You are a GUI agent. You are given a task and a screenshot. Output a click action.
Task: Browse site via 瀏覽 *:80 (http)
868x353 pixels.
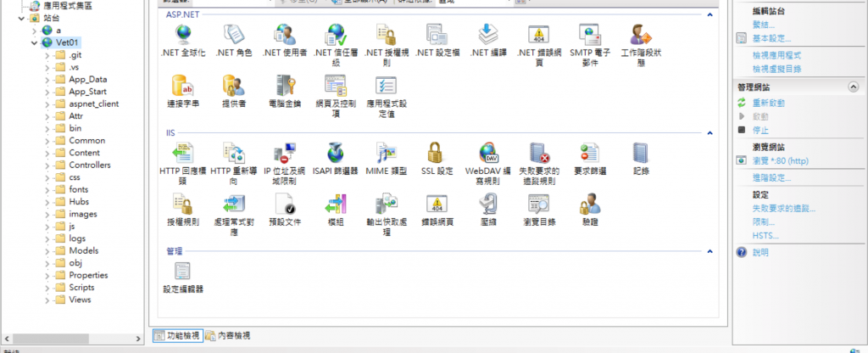click(x=780, y=160)
